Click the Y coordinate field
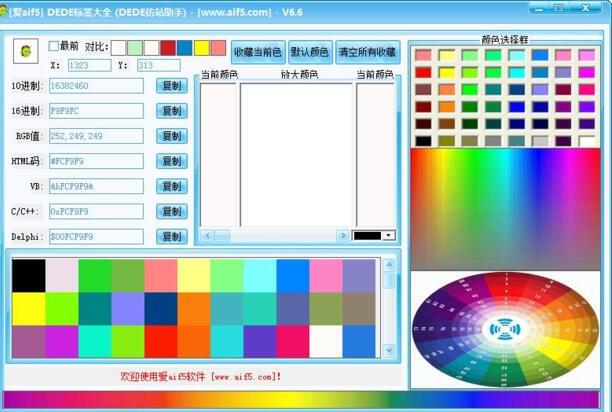 158,65
